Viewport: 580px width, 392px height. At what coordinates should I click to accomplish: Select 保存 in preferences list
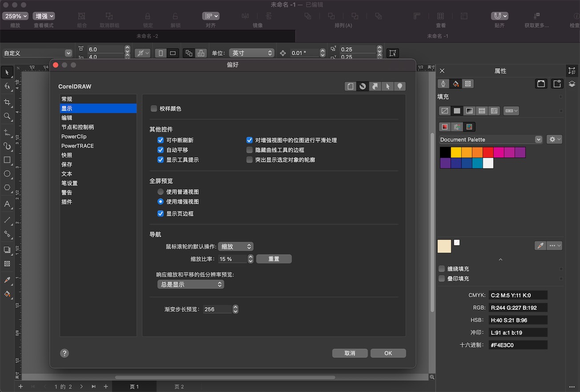pos(98,165)
